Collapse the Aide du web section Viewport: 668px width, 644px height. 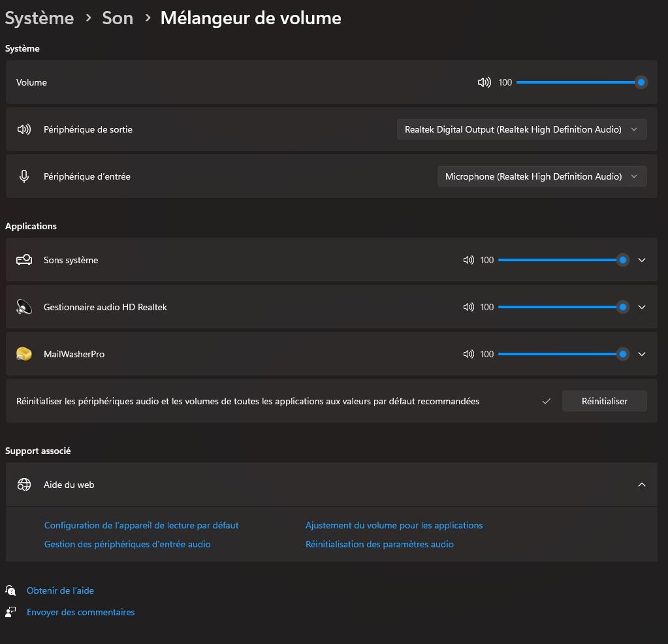[x=642, y=485]
